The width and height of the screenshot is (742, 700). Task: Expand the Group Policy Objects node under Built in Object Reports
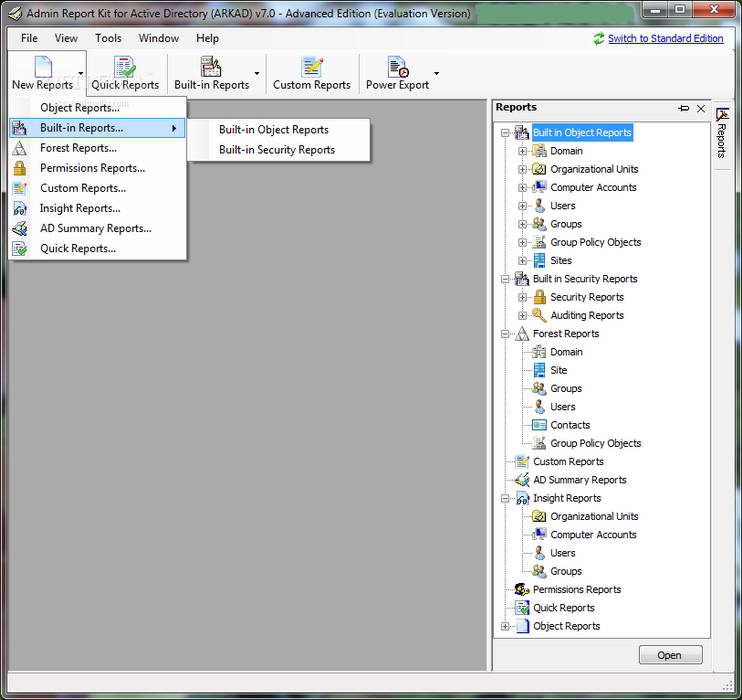pos(522,242)
